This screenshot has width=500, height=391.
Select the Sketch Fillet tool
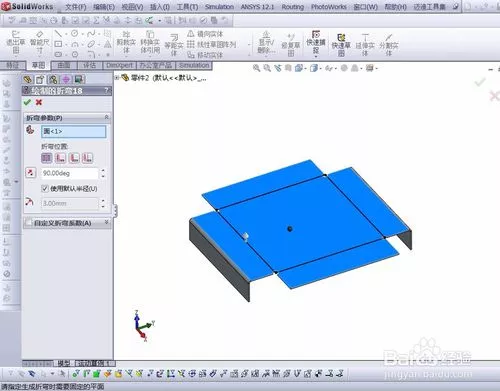tap(91, 54)
